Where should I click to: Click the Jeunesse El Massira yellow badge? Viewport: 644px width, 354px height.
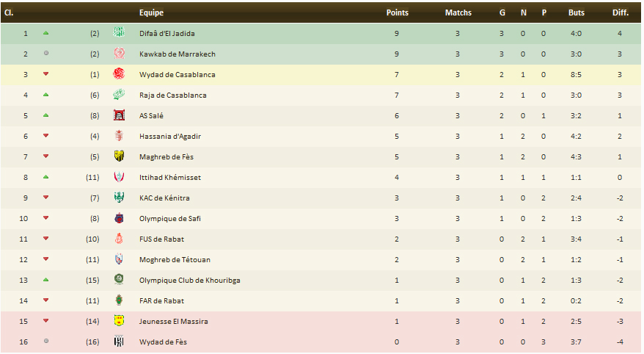point(119,321)
